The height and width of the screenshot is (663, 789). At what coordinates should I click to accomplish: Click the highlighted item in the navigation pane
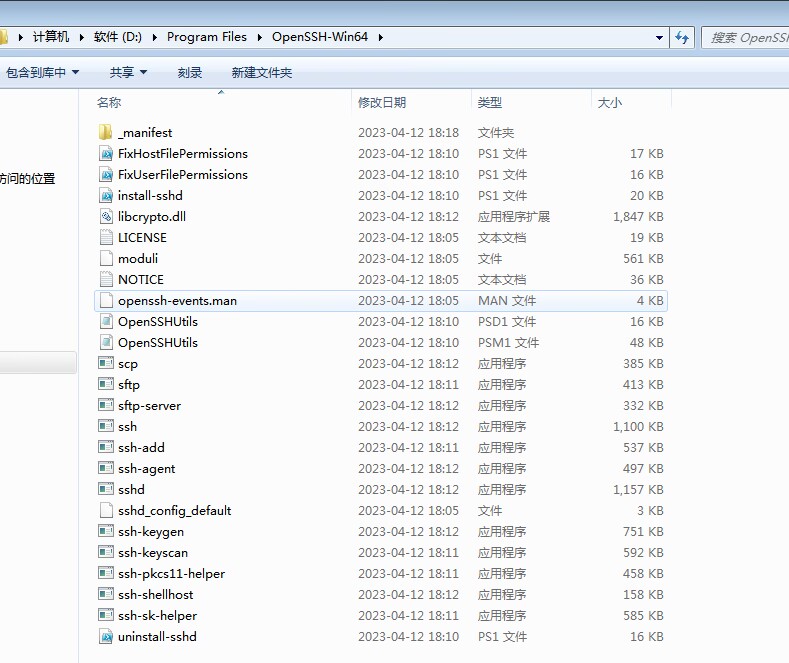point(38,362)
